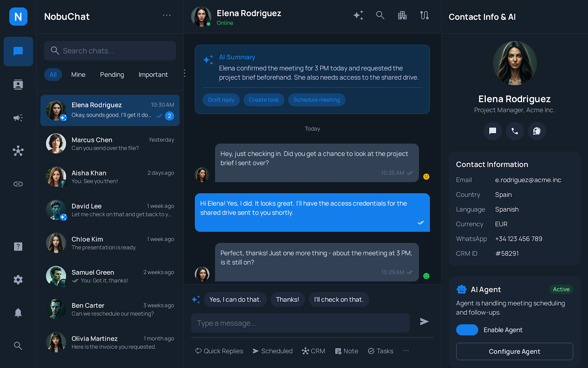This screenshot has width=588, height=368.
Task: Switch to the Pending filter
Action: pos(112,74)
